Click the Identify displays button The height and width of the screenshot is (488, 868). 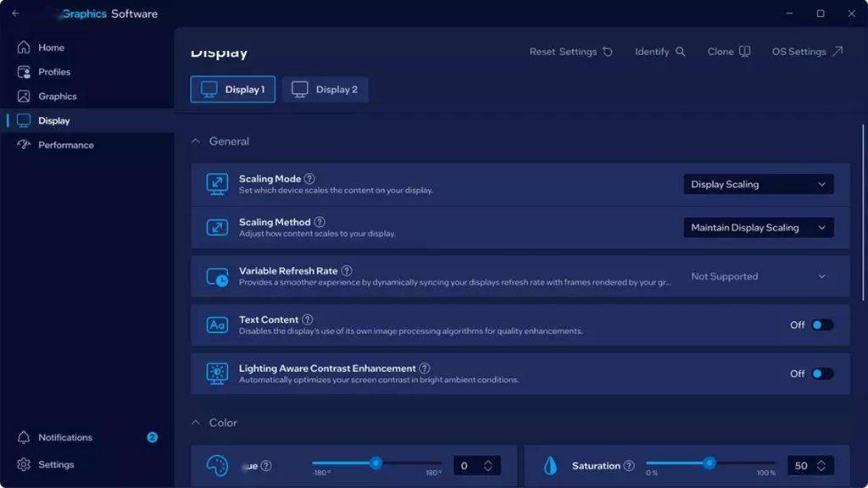[x=659, y=52]
